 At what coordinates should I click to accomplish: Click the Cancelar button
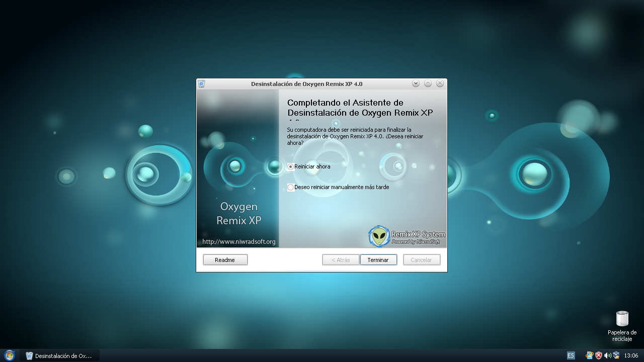pyautogui.click(x=422, y=260)
